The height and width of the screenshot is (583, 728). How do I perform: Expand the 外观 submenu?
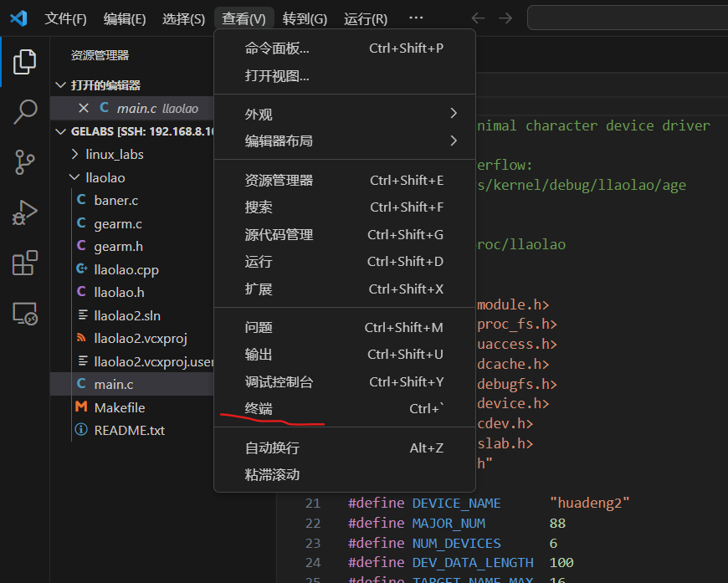click(x=345, y=114)
